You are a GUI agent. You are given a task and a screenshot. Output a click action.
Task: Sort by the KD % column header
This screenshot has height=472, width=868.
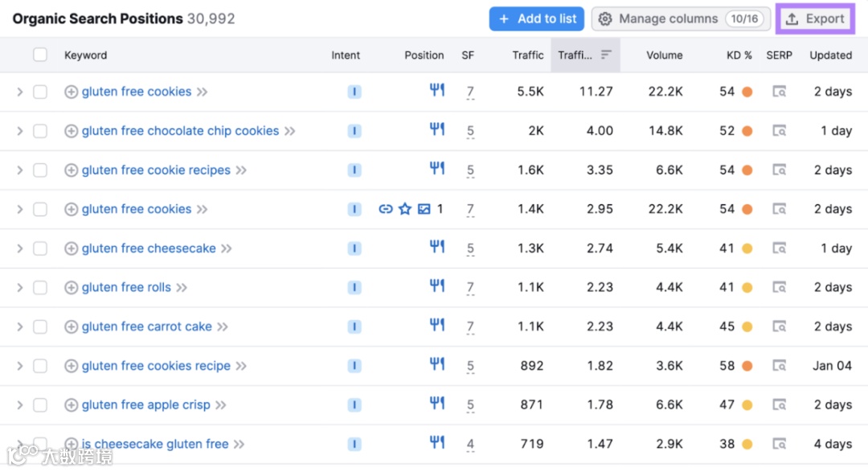coord(739,55)
